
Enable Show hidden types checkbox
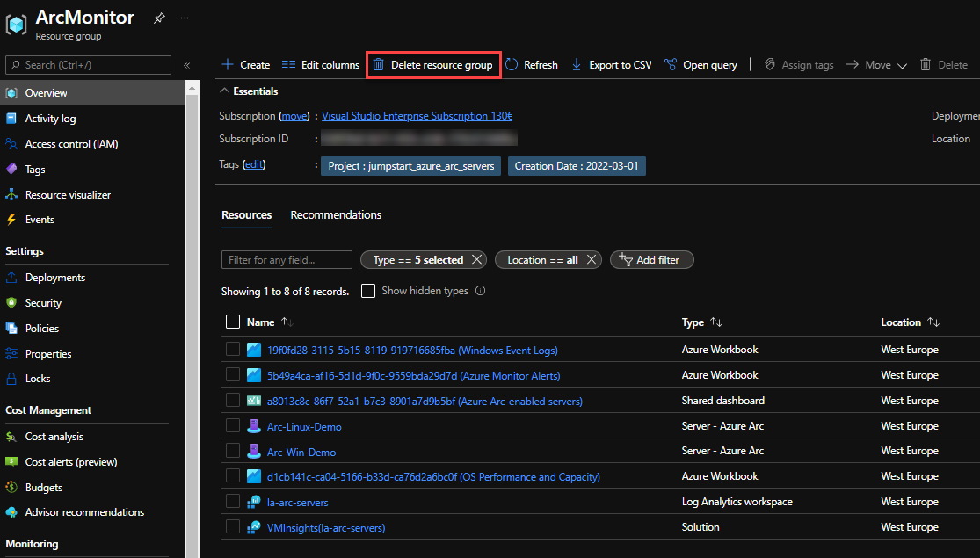click(368, 291)
